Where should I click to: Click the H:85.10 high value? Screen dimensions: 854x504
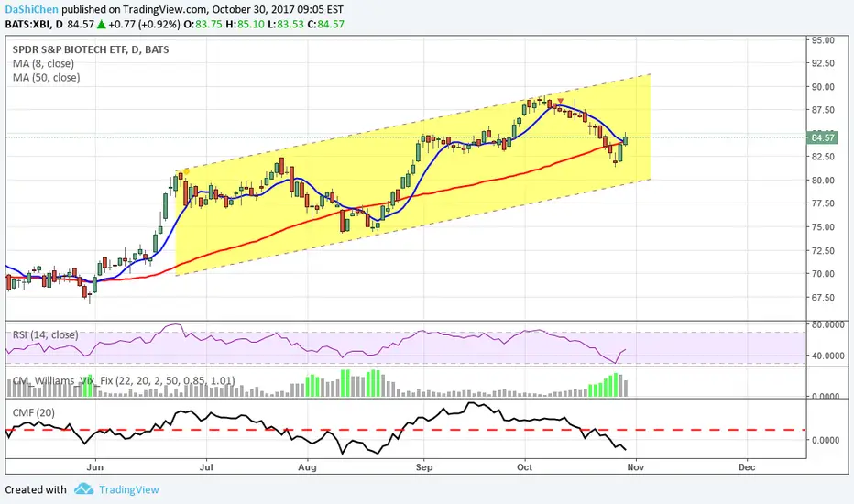tap(245, 25)
